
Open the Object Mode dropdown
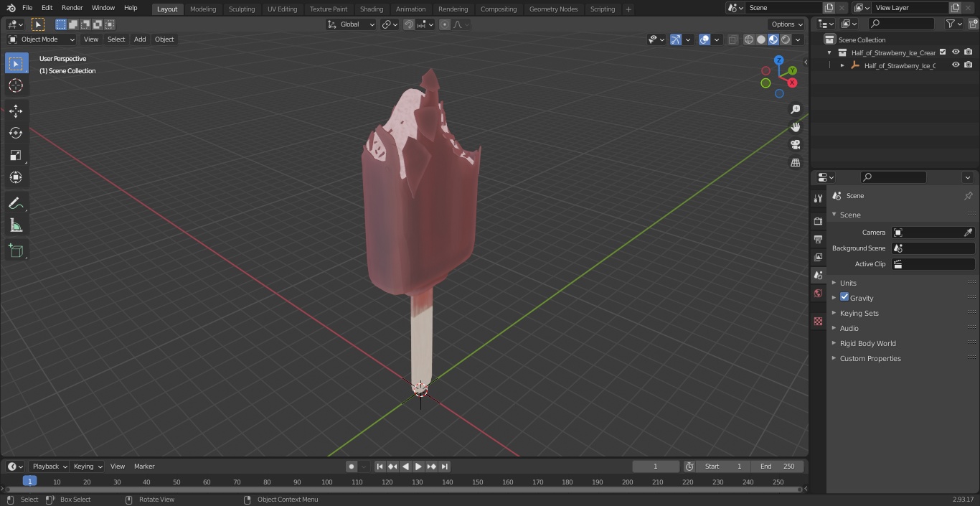(42, 39)
